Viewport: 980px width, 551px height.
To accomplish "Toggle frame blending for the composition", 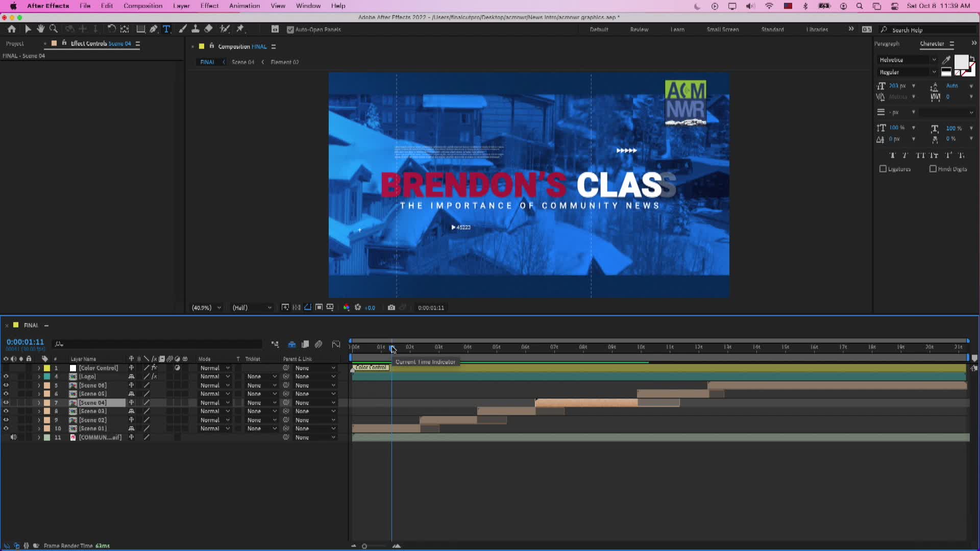I will 305,344.
